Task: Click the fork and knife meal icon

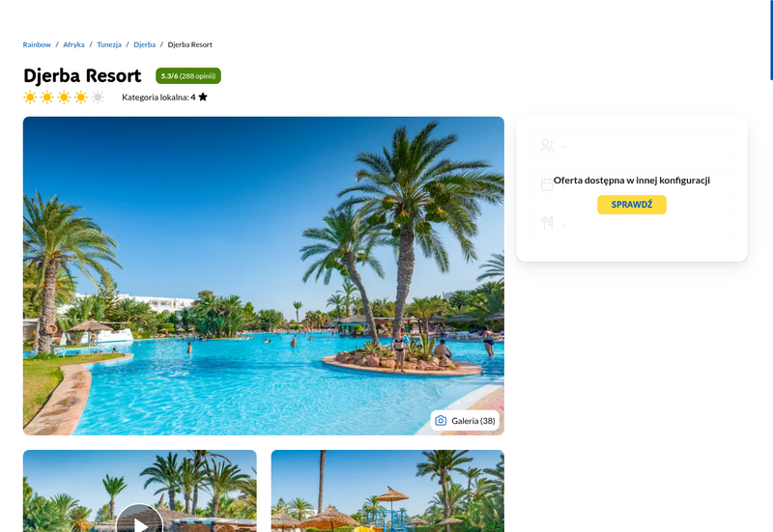Action: (547, 223)
